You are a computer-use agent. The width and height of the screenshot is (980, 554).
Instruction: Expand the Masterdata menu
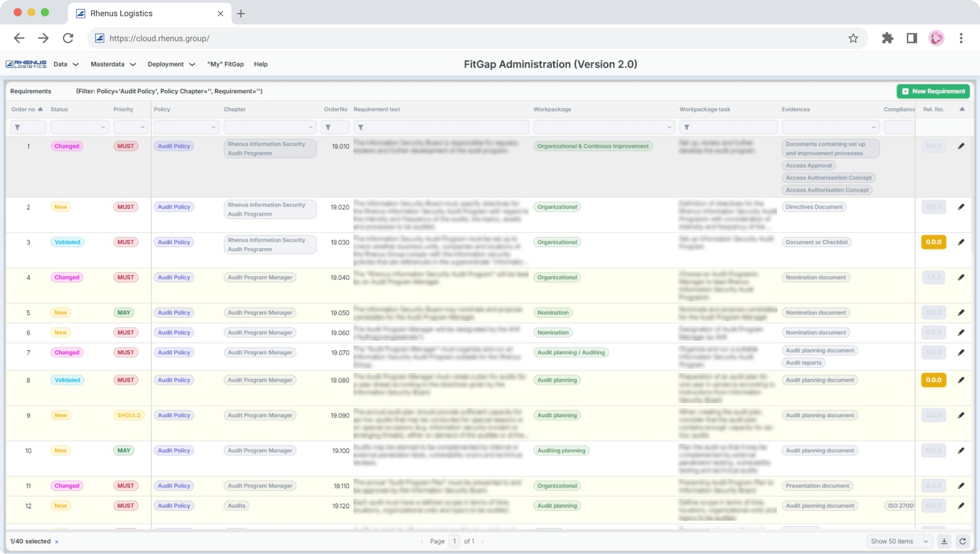click(x=113, y=64)
